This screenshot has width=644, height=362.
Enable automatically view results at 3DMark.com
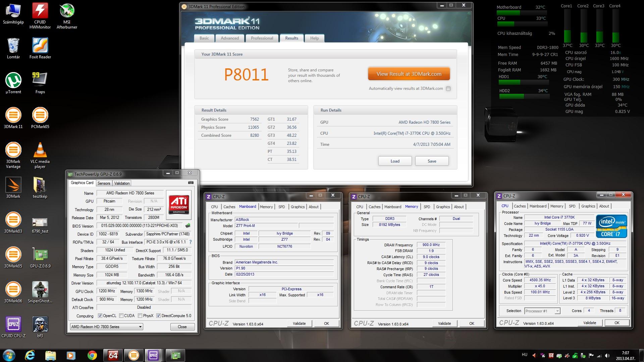[448, 89]
